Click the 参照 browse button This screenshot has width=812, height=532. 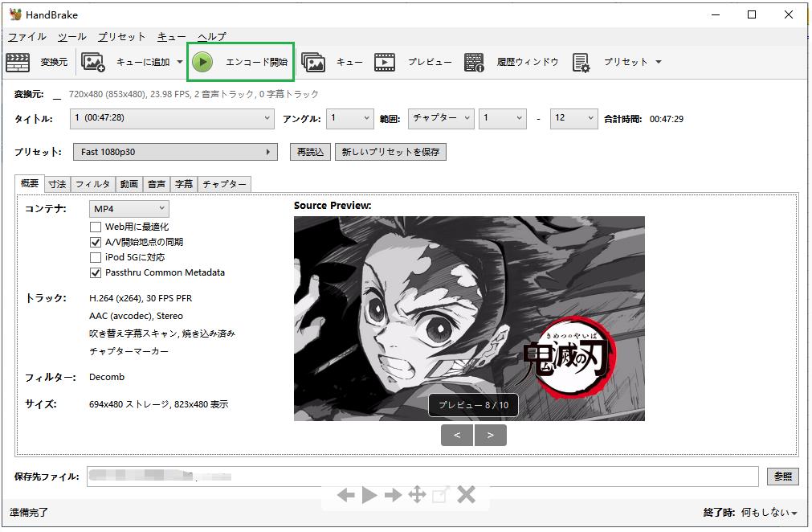pyautogui.click(x=782, y=476)
